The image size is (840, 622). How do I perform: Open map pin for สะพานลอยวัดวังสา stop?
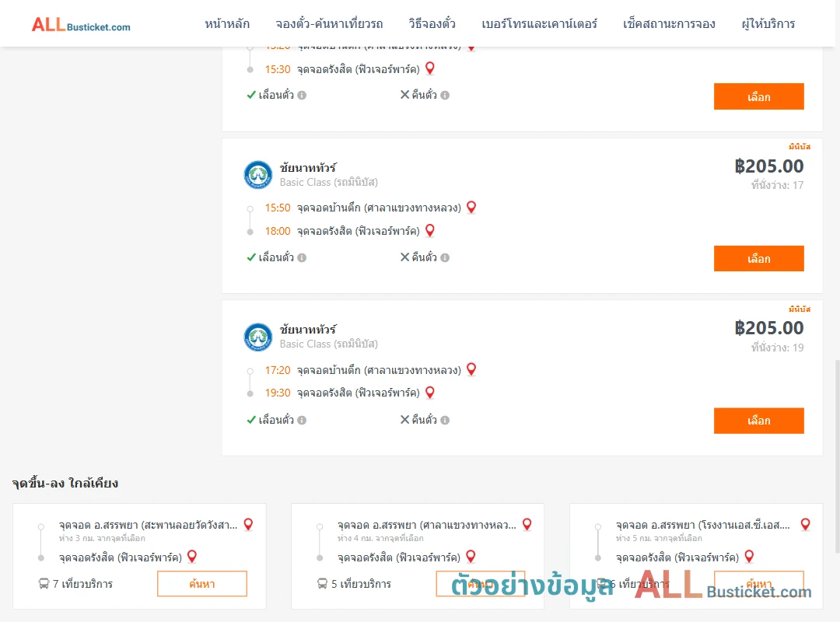click(x=249, y=525)
